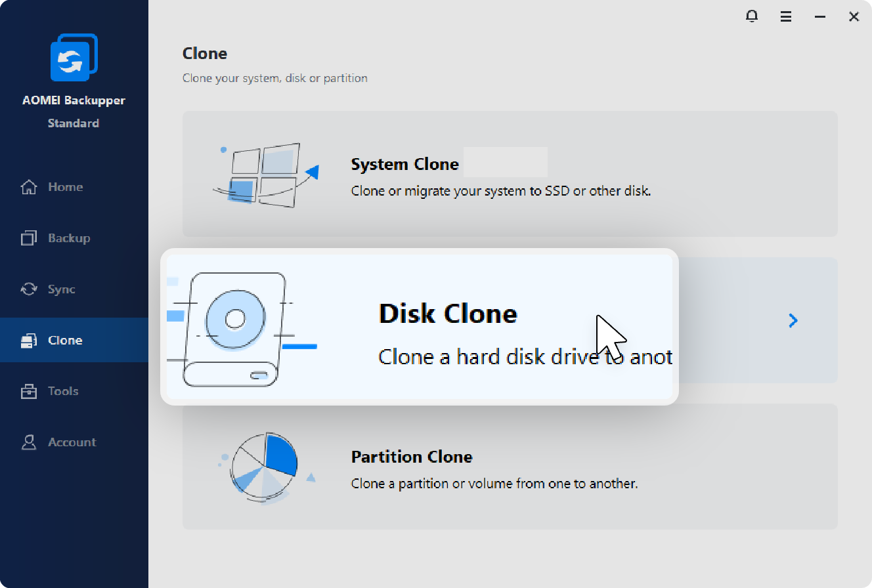The image size is (872, 588).
Task: Select the Disk Clone option title
Action: (x=448, y=314)
